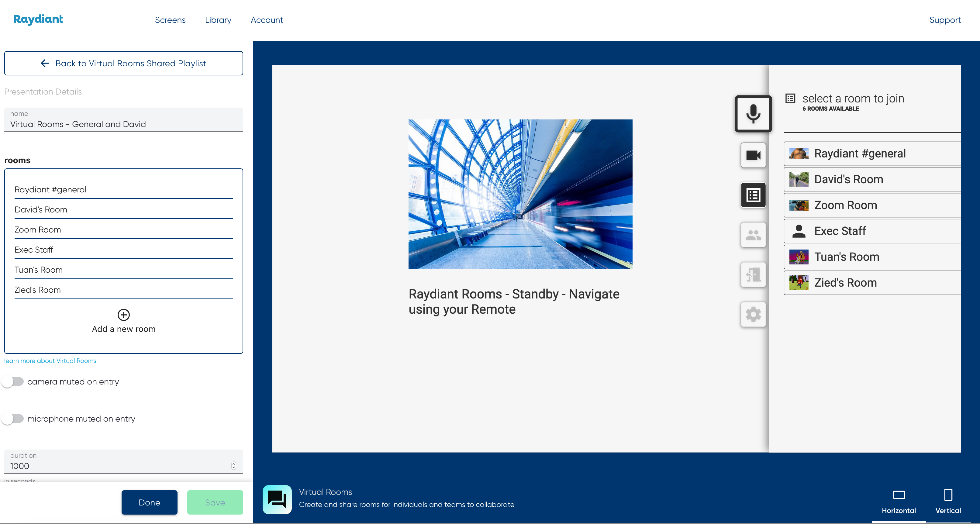This screenshot has width=980, height=524.
Task: Click the microphone icon in the room preview
Action: (753, 114)
